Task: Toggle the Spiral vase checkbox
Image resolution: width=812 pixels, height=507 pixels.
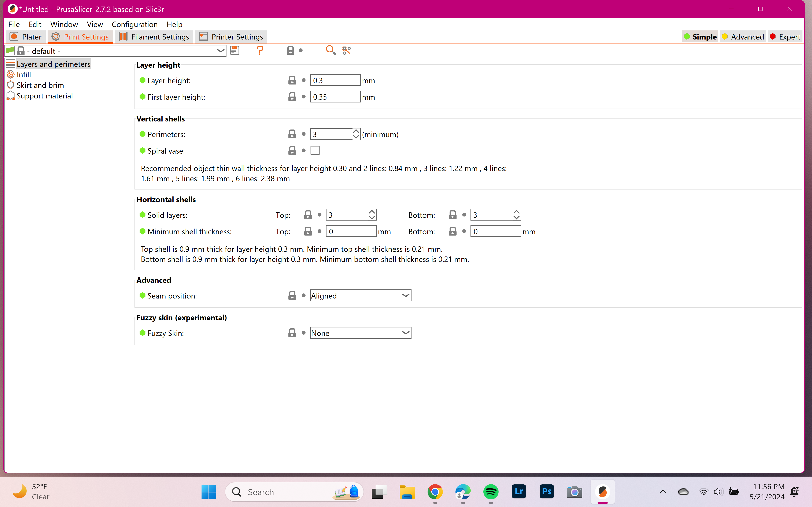Action: [315, 150]
